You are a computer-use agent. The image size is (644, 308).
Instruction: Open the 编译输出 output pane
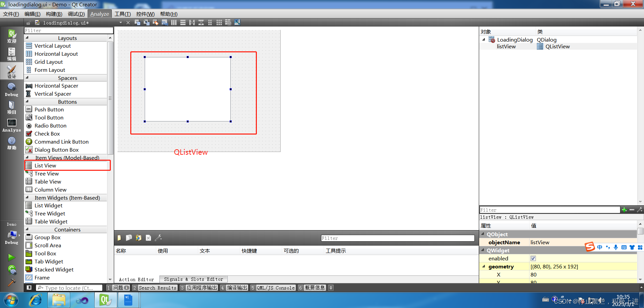[x=234, y=288]
